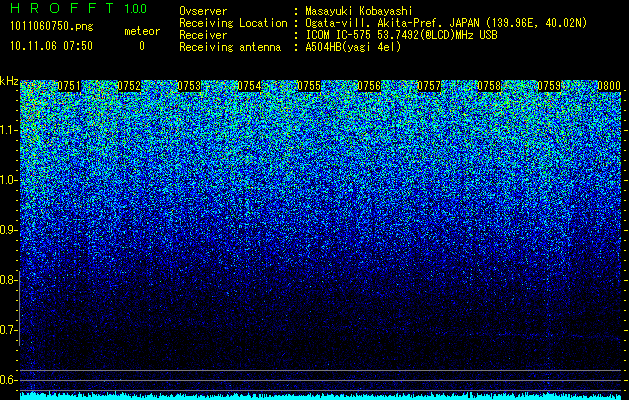Click the 0755 time marker
629x400 pixels.
pos(309,86)
